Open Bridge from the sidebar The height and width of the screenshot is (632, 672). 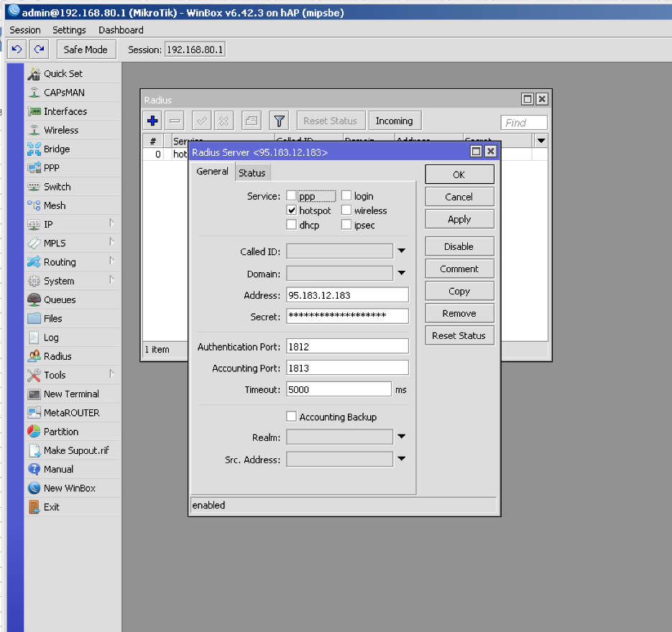[x=73, y=149]
